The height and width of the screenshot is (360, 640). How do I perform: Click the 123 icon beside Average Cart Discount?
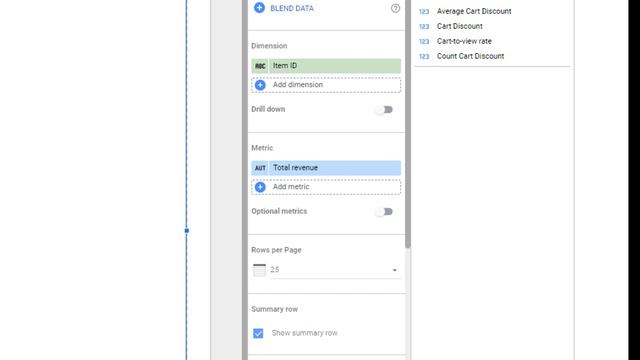point(424,11)
